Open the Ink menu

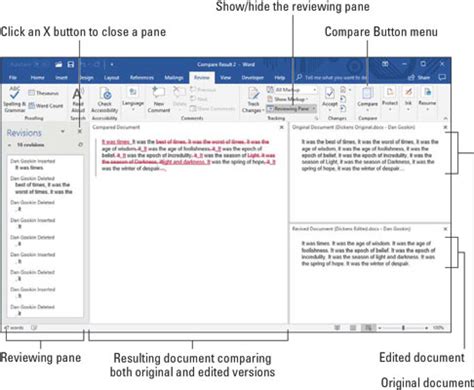click(x=408, y=98)
